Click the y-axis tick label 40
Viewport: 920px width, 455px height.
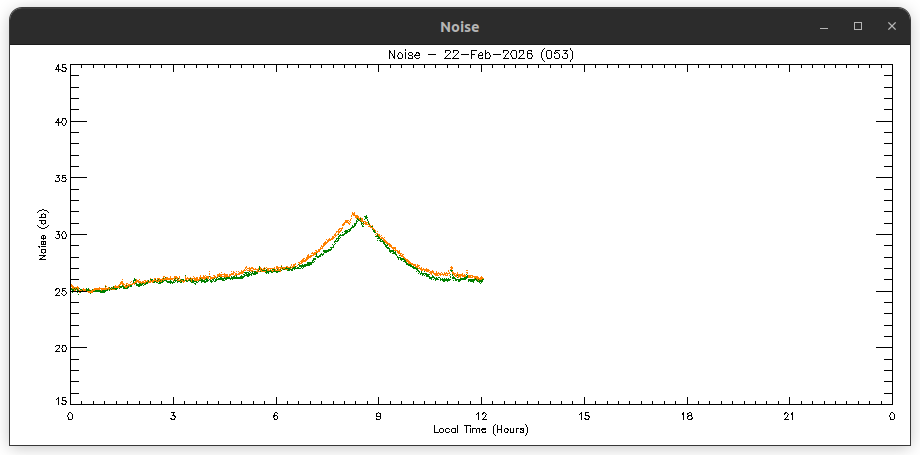coord(60,122)
